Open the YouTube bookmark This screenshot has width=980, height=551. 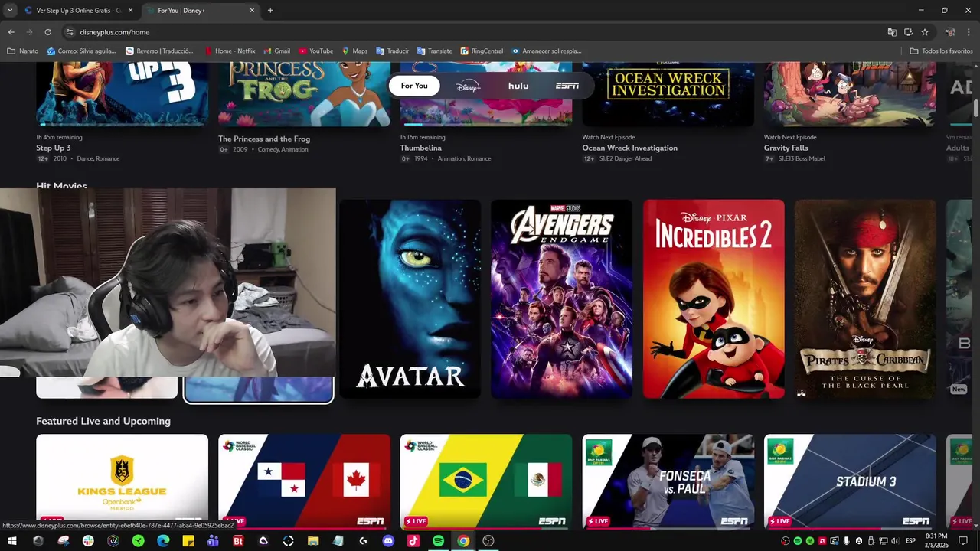coord(316,51)
